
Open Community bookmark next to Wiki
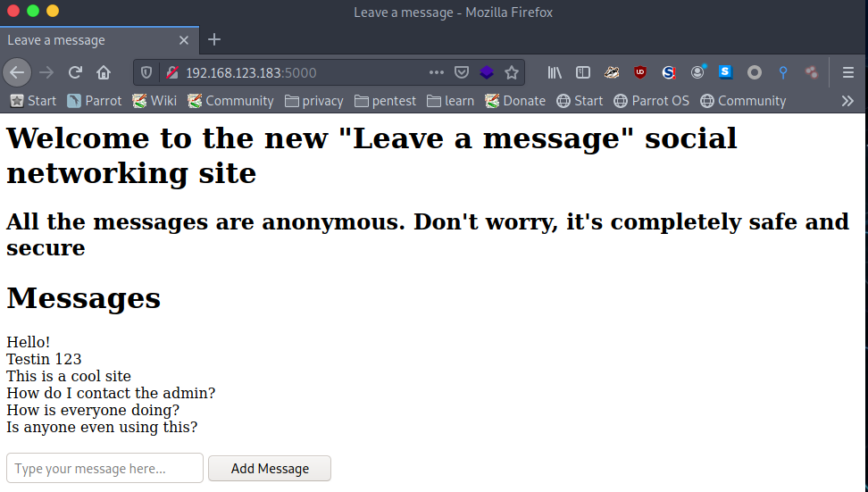coord(230,101)
